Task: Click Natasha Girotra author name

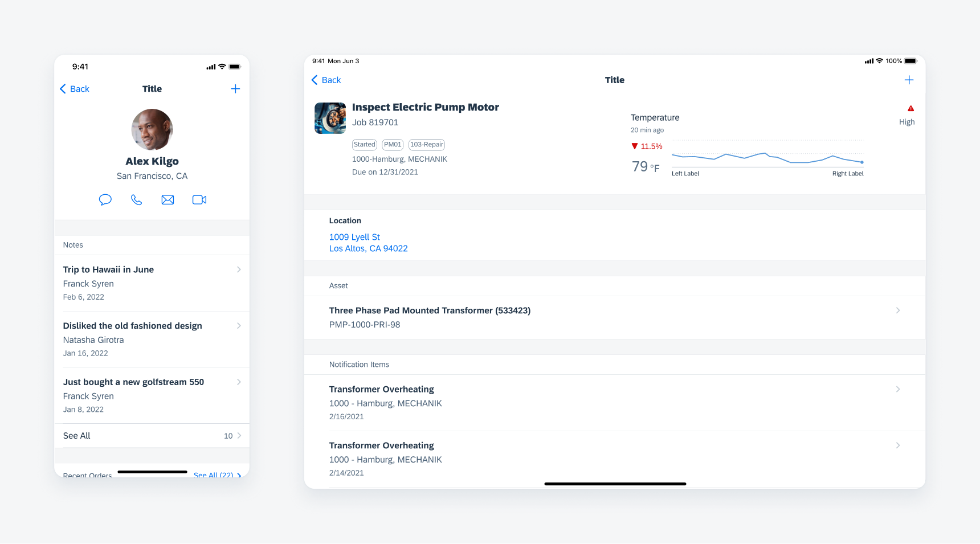Action: pos(93,340)
